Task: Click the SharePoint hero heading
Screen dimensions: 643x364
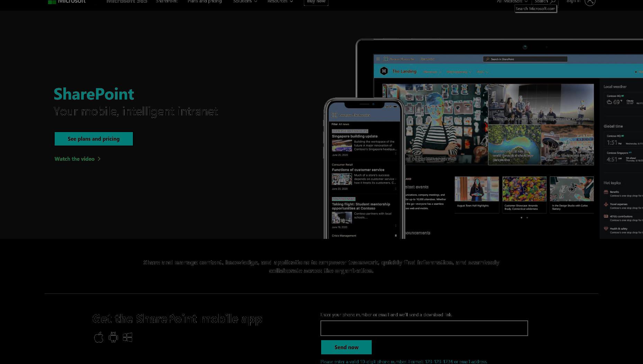Action: click(94, 94)
